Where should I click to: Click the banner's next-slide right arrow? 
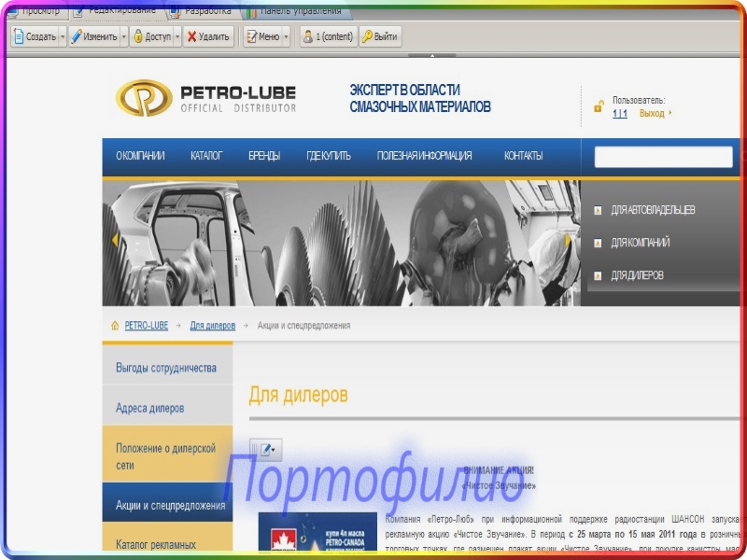tap(568, 240)
